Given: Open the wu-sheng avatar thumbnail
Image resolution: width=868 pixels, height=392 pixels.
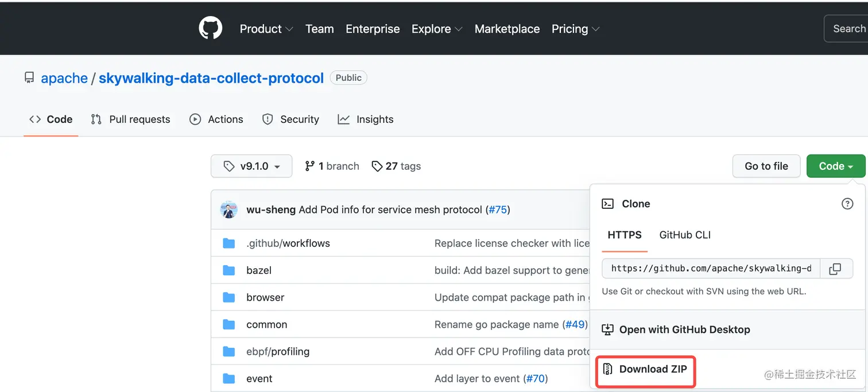Looking at the screenshot, I should pos(229,209).
